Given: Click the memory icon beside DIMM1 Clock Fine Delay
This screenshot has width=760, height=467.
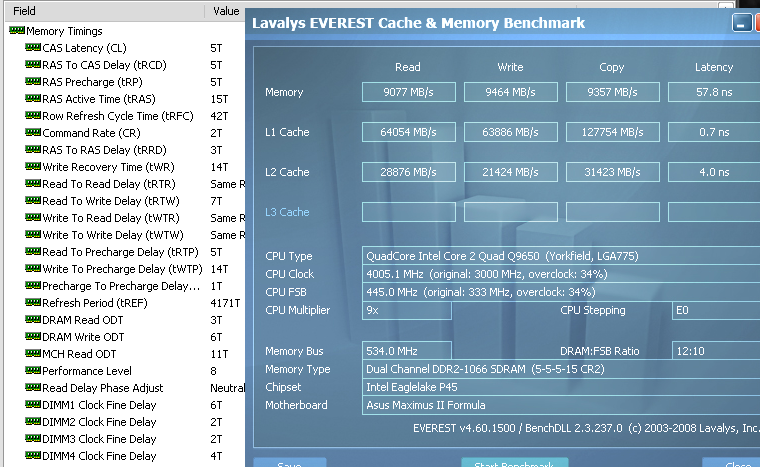Looking at the screenshot, I should (x=33, y=404).
